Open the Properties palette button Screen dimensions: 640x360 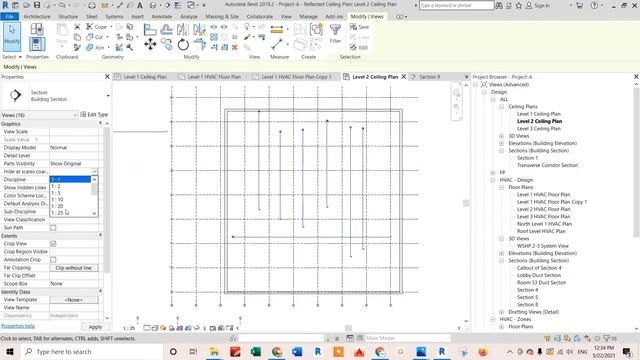(37, 44)
